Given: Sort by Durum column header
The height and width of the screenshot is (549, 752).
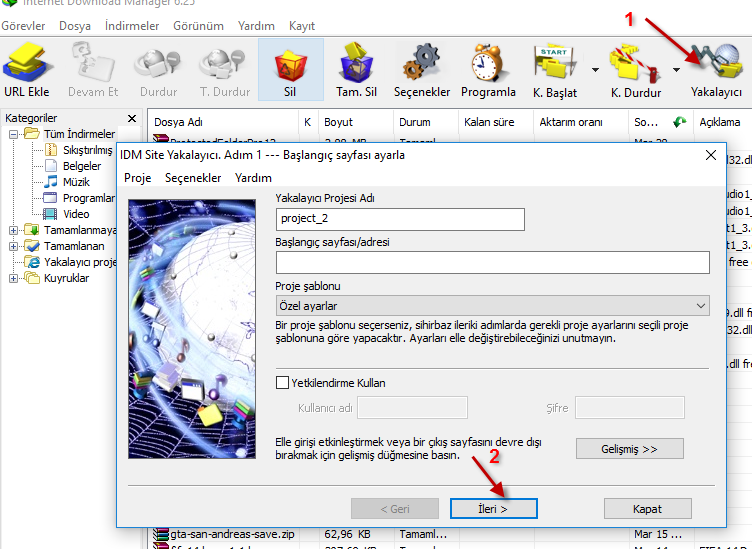Looking at the screenshot, I should point(426,122).
